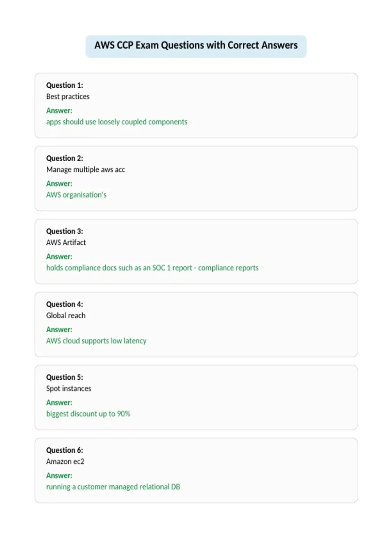Click the Question 2 heading
This screenshot has height=556, width=392.
coord(65,158)
